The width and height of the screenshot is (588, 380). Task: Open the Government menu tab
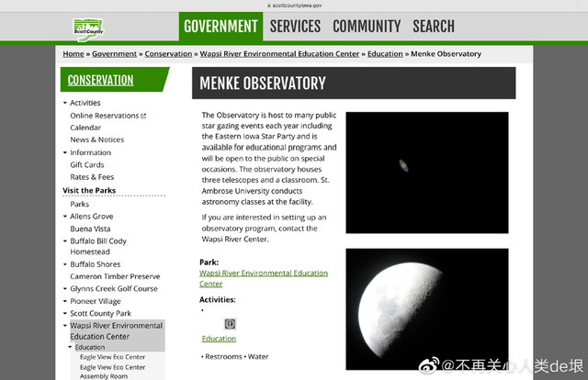220,27
